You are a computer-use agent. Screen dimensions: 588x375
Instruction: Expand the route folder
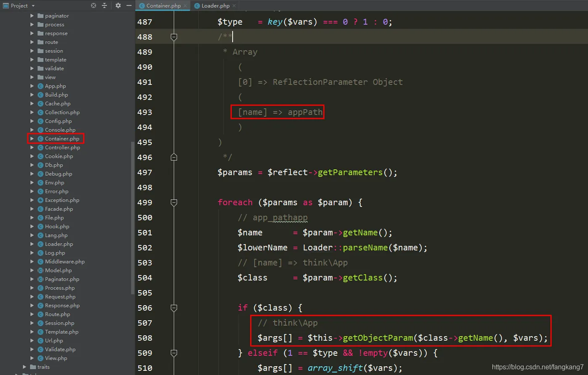[32, 42]
